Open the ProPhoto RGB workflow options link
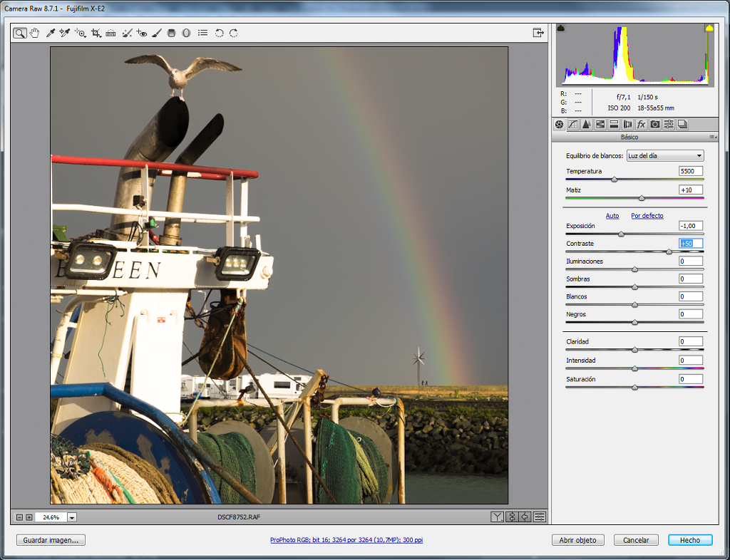 click(346, 540)
